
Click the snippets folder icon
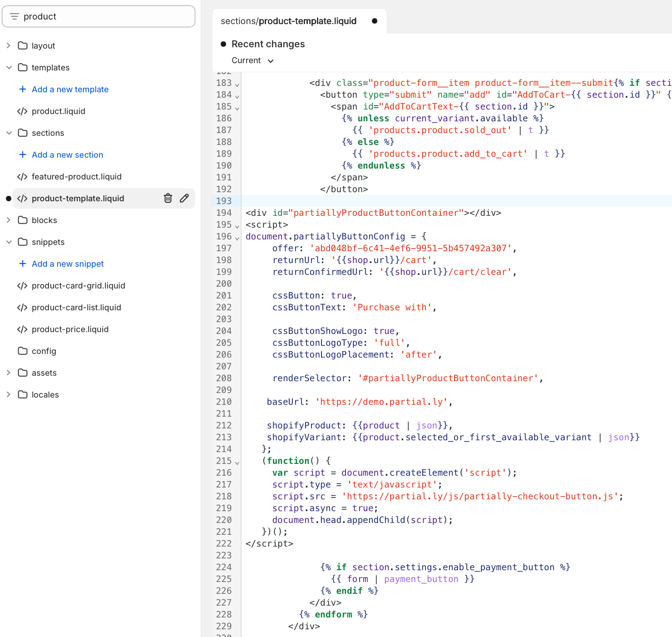(x=24, y=242)
